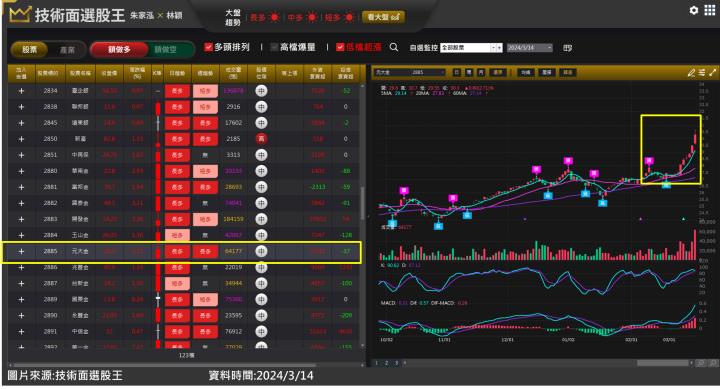Add stock 2886 to watchlist

click(21, 267)
